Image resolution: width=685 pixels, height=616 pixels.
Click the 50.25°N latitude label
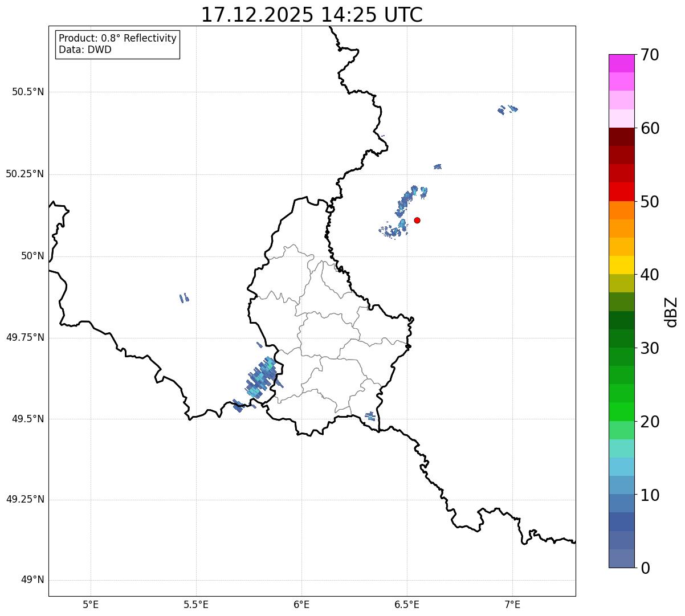tap(25, 174)
